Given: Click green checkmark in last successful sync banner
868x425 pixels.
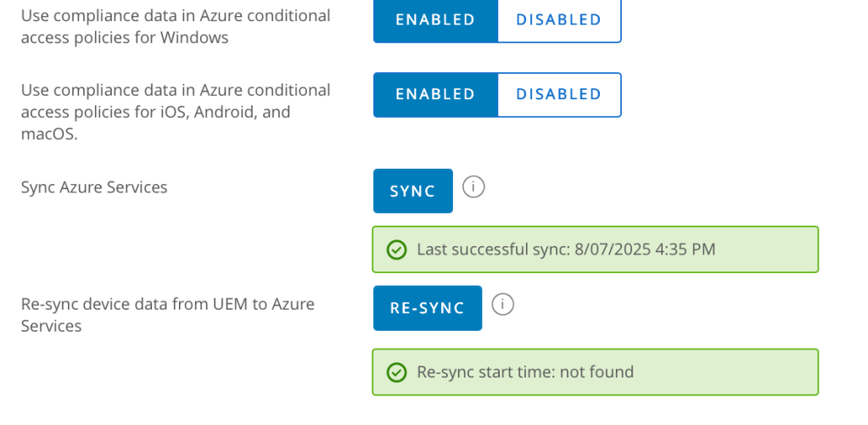Looking at the screenshot, I should (x=396, y=249).
